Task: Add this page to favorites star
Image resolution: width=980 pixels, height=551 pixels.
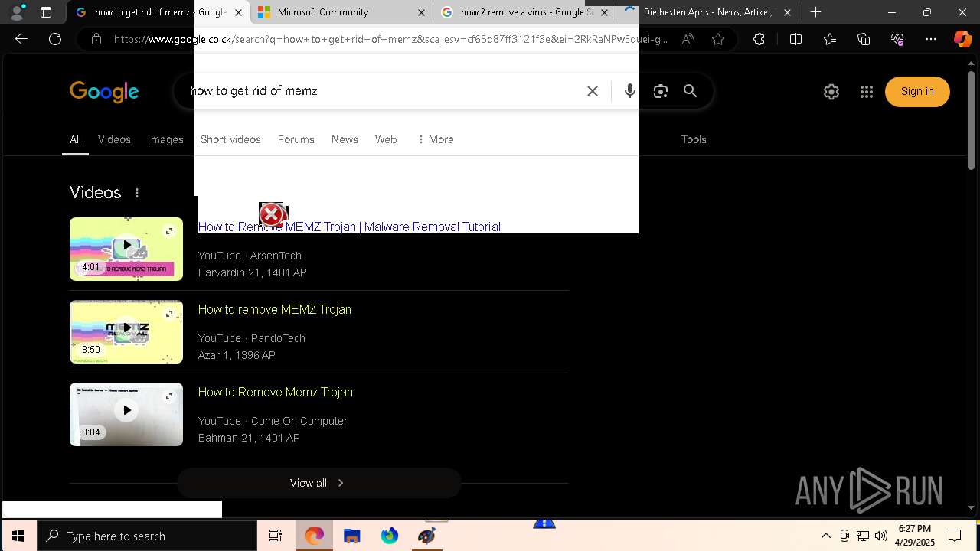Action: [x=718, y=39]
